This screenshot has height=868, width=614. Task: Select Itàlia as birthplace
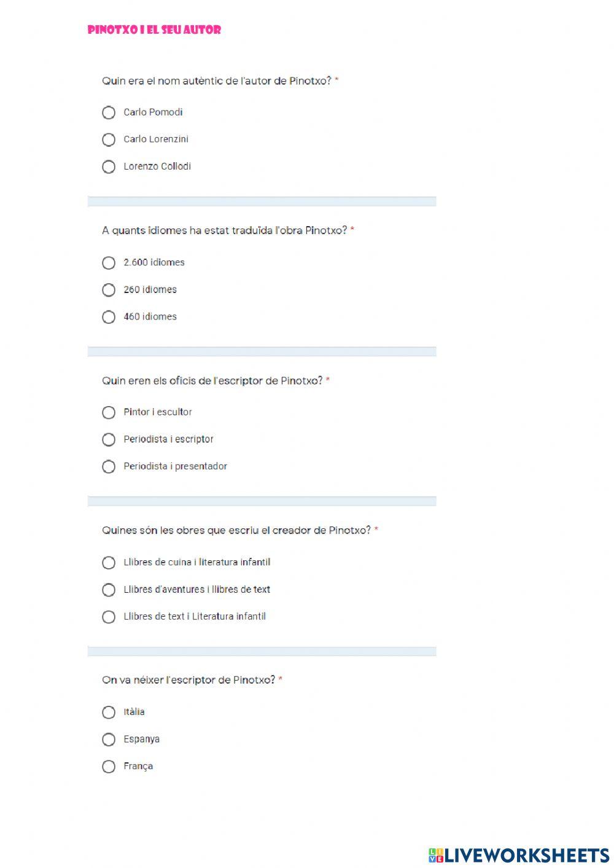click(109, 712)
